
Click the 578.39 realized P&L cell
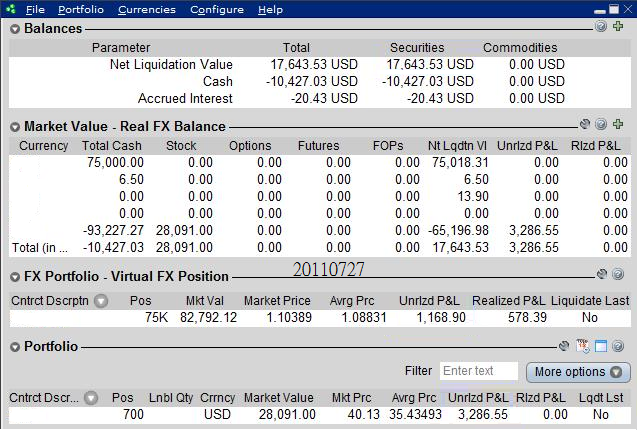coord(527,317)
